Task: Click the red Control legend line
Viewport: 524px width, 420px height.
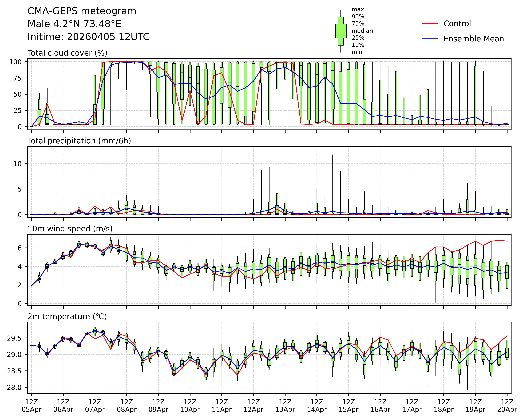Action: [430, 24]
